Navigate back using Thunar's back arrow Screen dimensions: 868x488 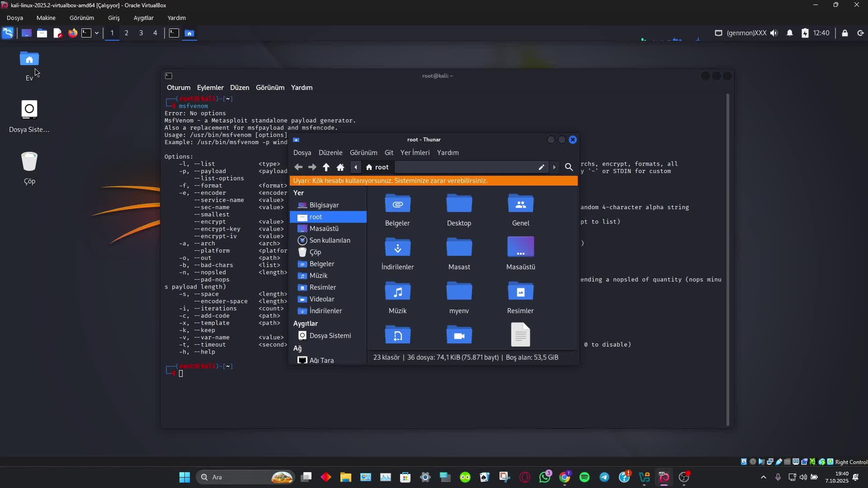pos(298,167)
